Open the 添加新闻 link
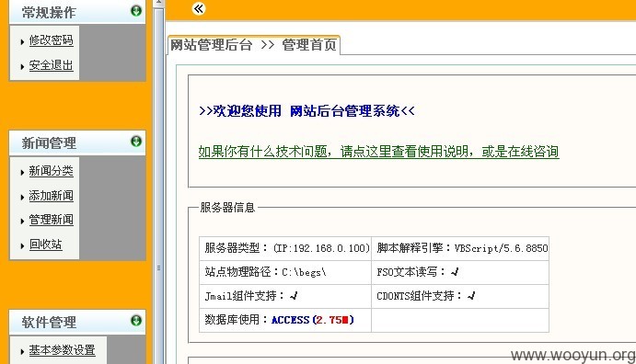 (x=52, y=196)
